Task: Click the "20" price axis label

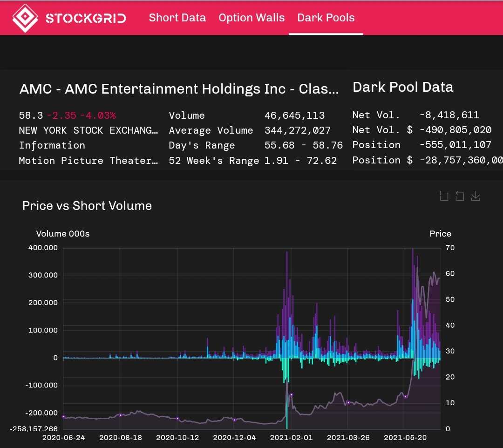Action: (450, 377)
